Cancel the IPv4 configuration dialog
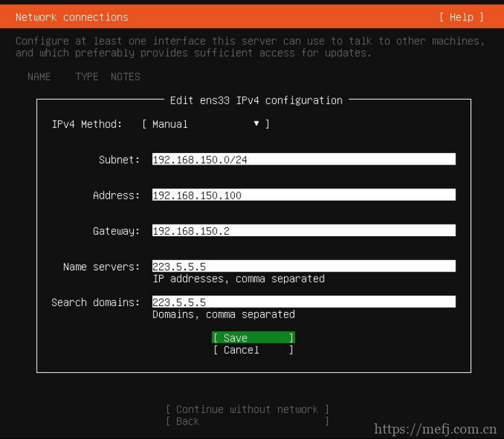The height and width of the screenshot is (439, 504). click(x=253, y=350)
